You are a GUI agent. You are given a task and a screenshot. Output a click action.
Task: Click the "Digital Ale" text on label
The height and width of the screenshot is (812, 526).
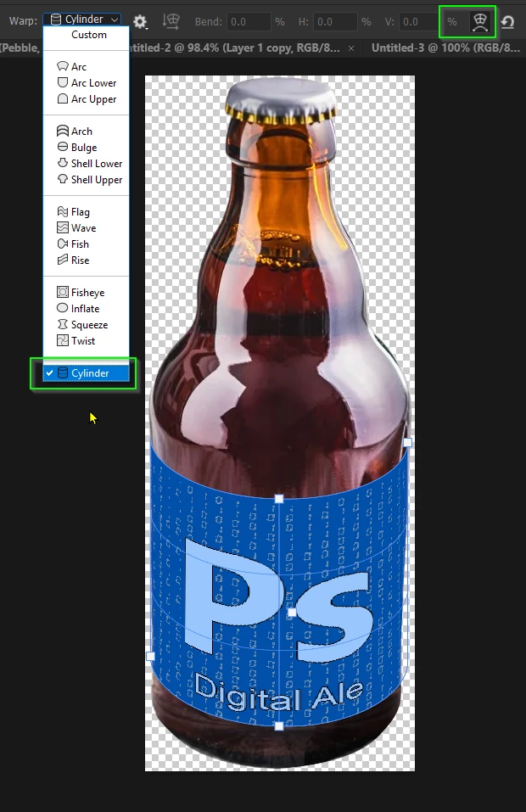tap(279, 694)
